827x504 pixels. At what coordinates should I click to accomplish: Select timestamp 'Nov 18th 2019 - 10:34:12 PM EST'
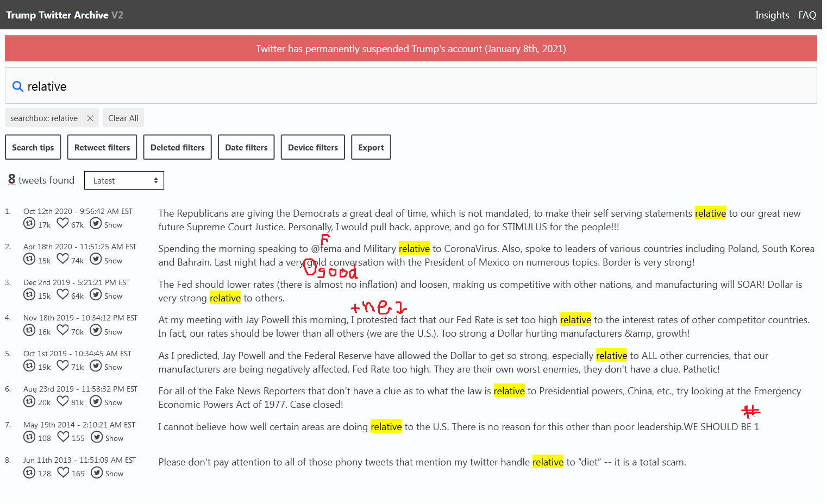[80, 318]
